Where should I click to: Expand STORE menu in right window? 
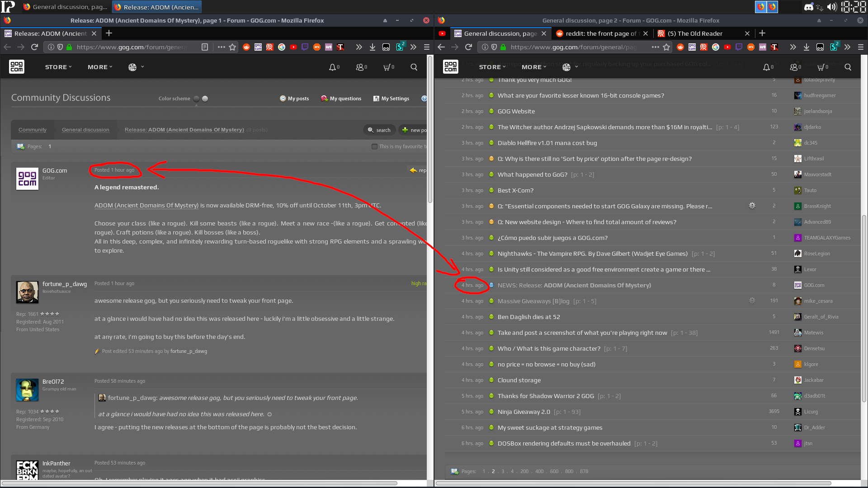[492, 67]
